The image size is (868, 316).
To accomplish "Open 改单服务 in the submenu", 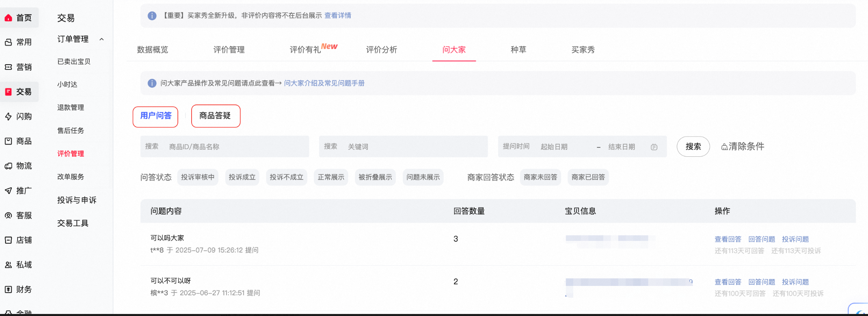I will coord(71,177).
